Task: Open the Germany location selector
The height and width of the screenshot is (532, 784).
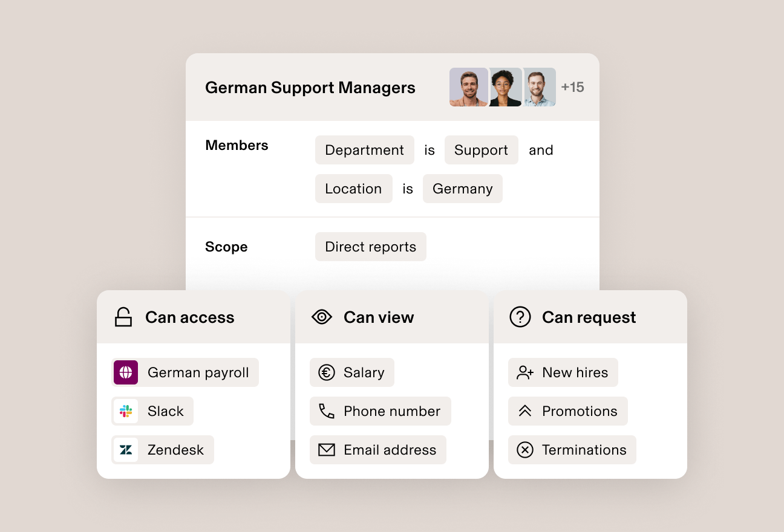Action: click(462, 189)
